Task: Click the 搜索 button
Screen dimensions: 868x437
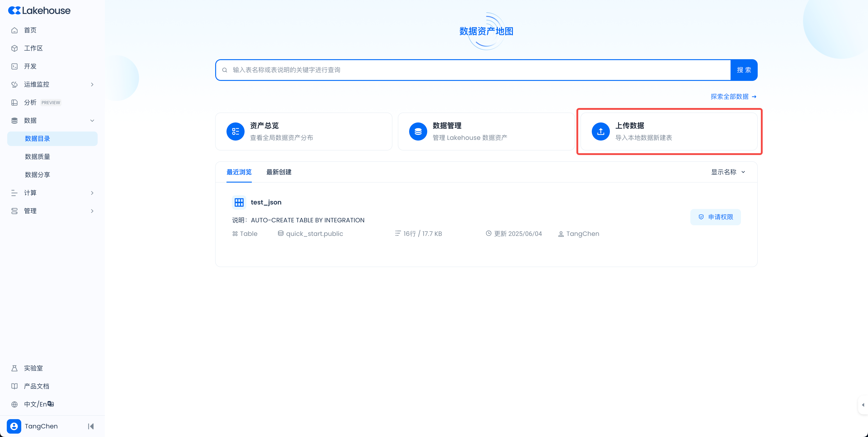Action: click(x=744, y=70)
